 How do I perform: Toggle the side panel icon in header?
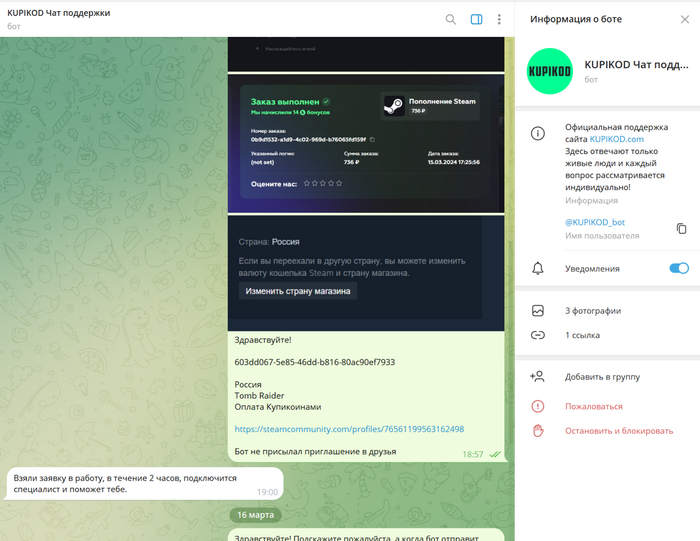tap(476, 19)
